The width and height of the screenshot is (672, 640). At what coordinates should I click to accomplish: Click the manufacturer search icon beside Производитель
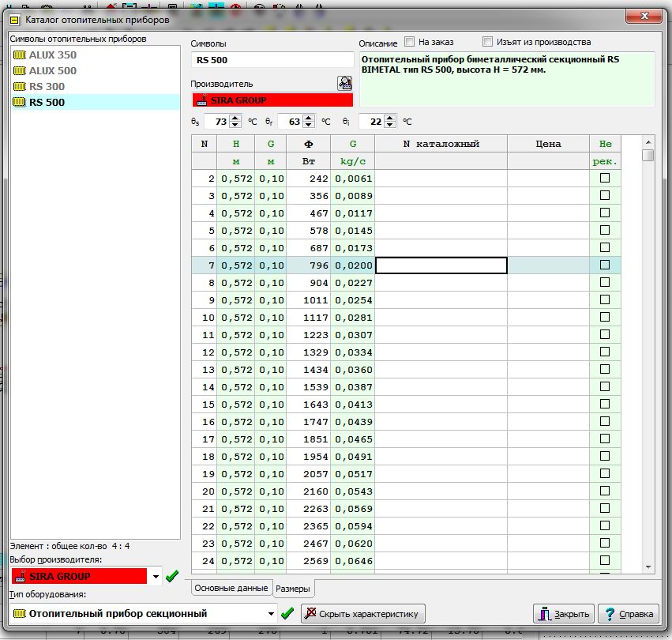(x=344, y=84)
